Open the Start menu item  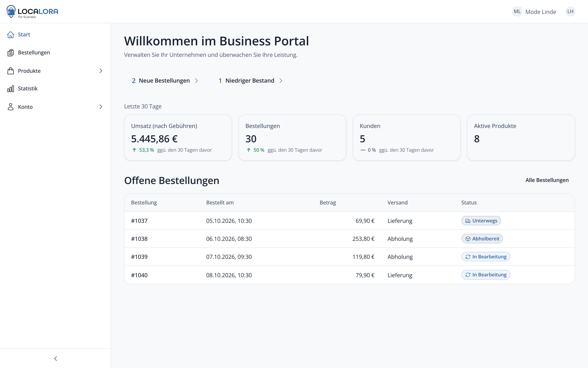coord(55,35)
